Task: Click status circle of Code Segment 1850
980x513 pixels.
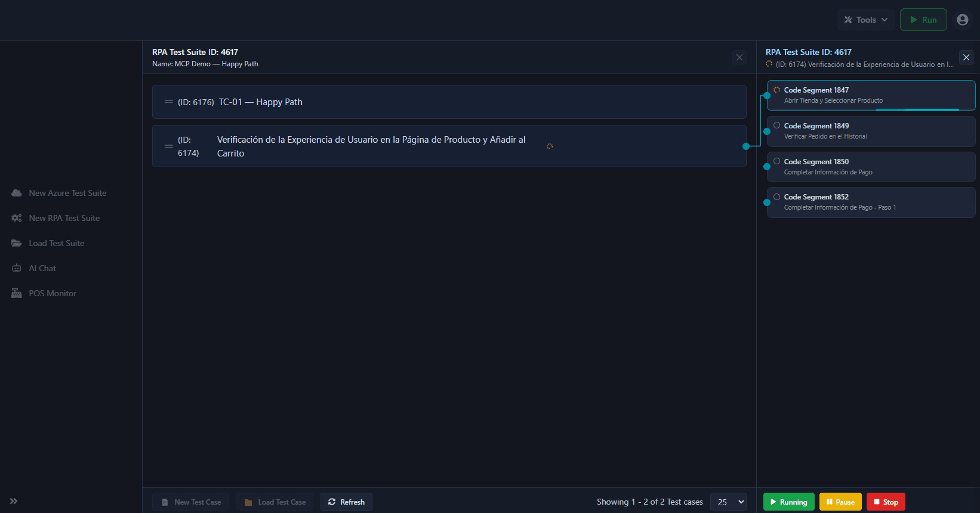Action: coord(777,161)
